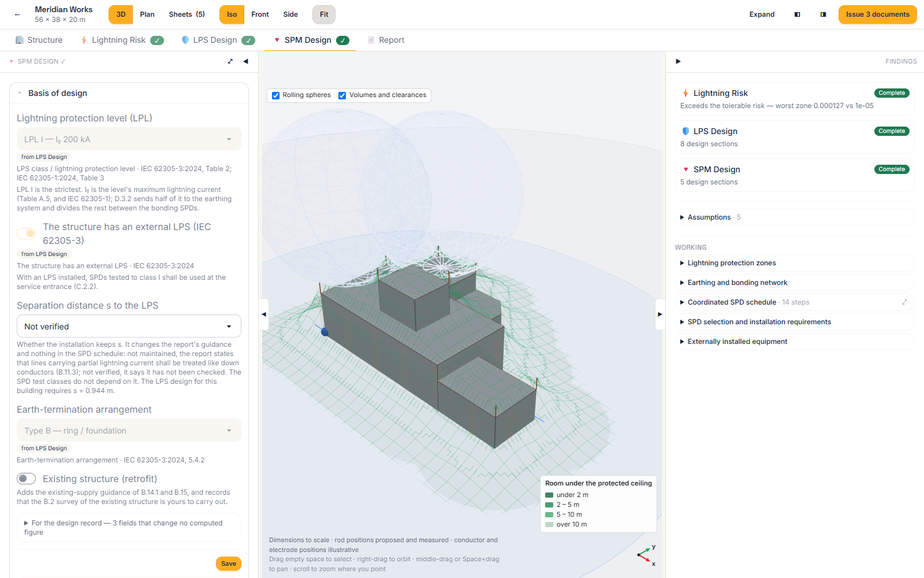Image resolution: width=924 pixels, height=578 pixels.
Task: Click the XY axis gizmo in the viewport
Action: pyautogui.click(x=647, y=555)
